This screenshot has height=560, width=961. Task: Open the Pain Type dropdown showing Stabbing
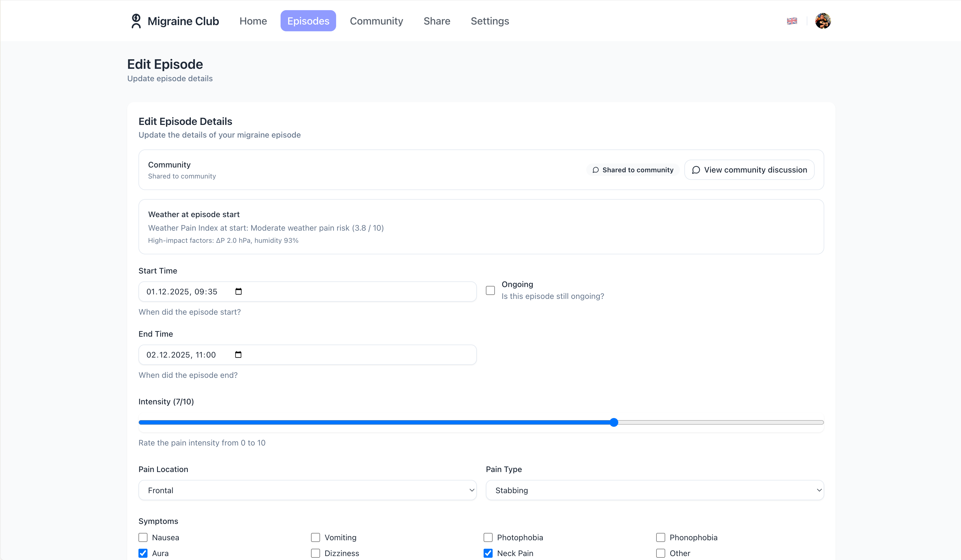[x=654, y=490]
